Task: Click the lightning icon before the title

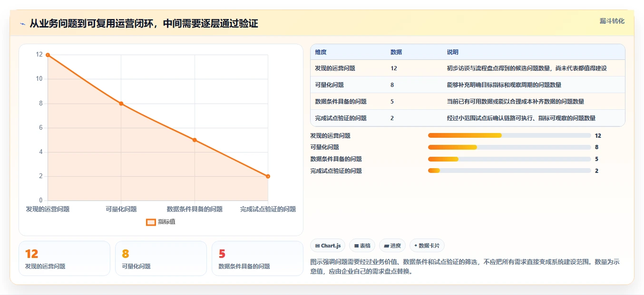Action: click(23, 24)
